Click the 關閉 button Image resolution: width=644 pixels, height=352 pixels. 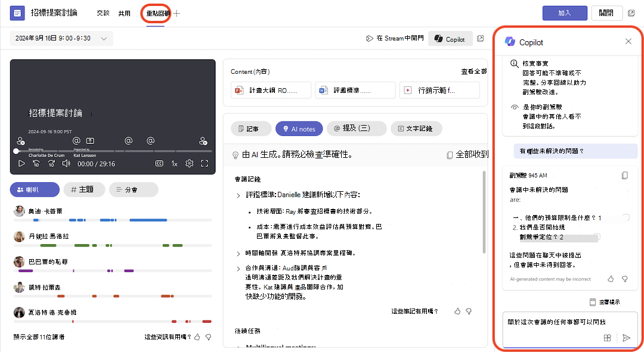click(606, 13)
